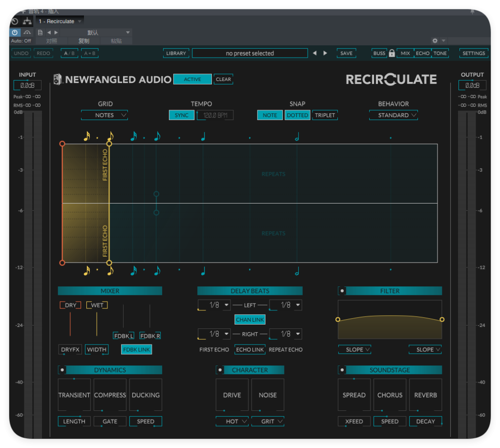Open the MIX tab
This screenshot has width=500, height=448.
coord(405,53)
